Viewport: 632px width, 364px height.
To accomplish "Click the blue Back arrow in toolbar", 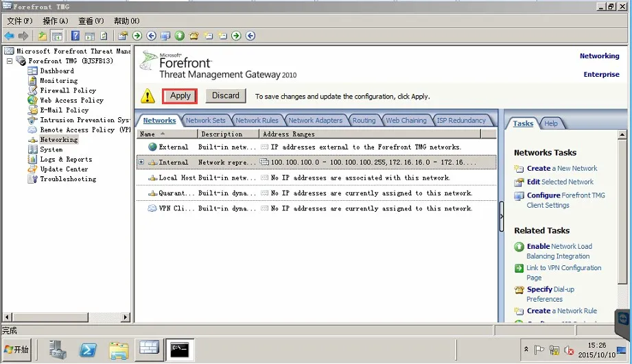I will [10, 36].
